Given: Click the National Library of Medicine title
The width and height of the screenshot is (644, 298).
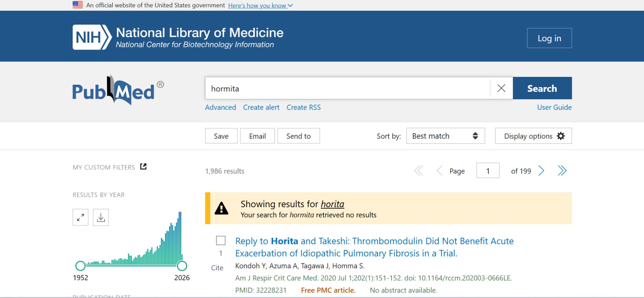Looking at the screenshot, I should pos(200,33).
